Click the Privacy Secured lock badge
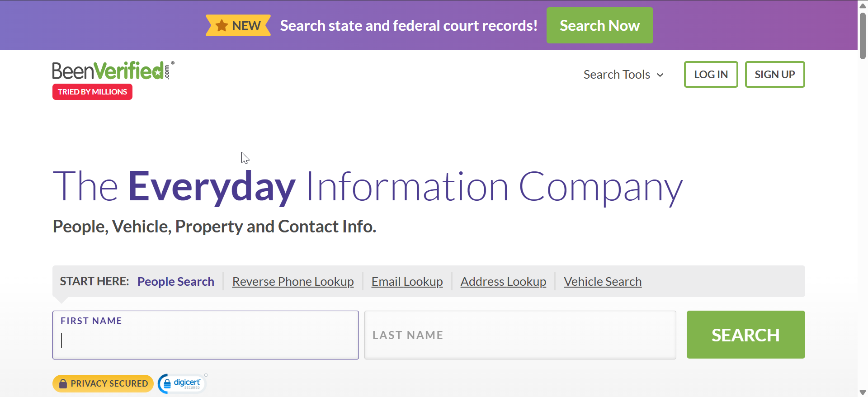The height and width of the screenshot is (397, 868). tap(103, 383)
